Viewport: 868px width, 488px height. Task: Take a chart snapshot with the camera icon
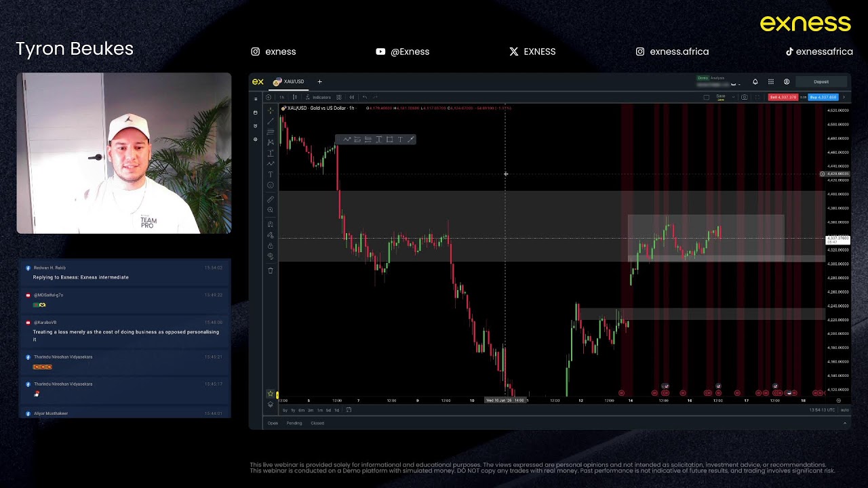[745, 97]
